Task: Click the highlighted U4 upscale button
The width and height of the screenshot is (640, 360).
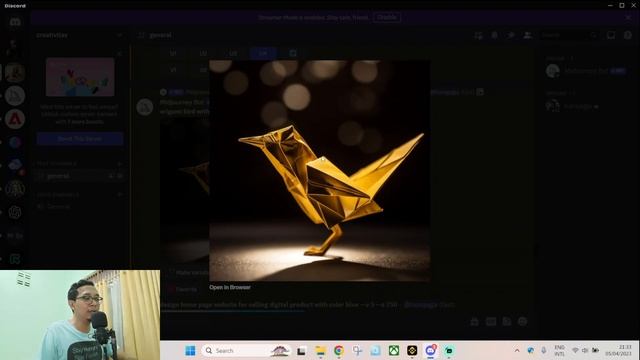Action: pyautogui.click(x=263, y=53)
